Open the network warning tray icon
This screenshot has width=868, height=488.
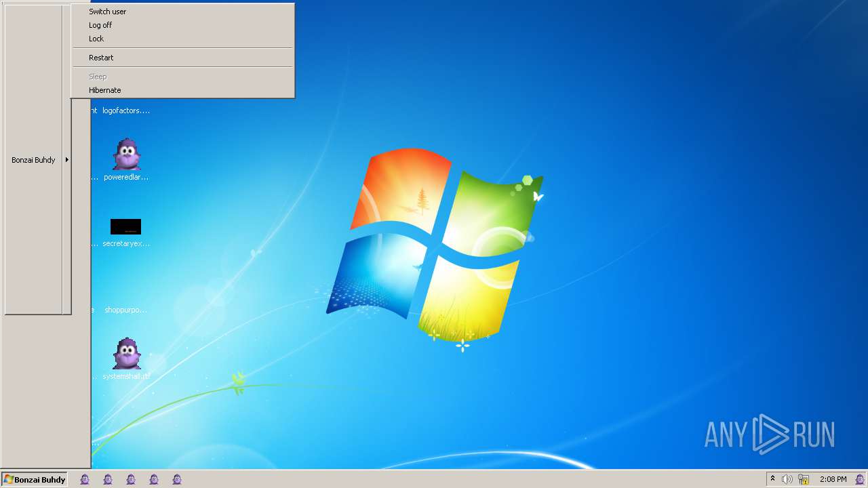point(804,479)
